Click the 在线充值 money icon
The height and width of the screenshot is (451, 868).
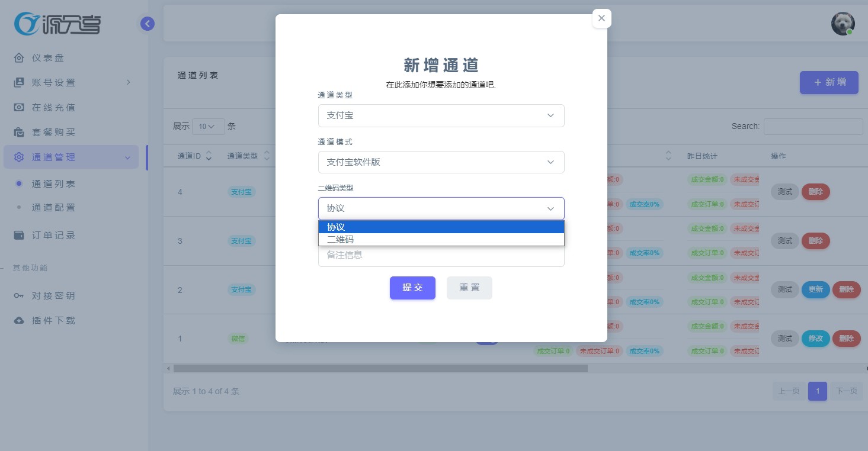pyautogui.click(x=19, y=107)
